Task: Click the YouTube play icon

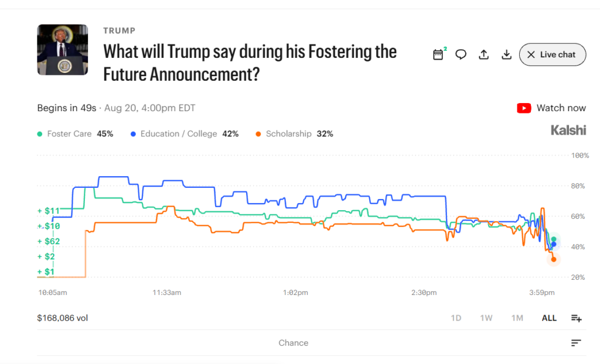Action: pyautogui.click(x=524, y=108)
